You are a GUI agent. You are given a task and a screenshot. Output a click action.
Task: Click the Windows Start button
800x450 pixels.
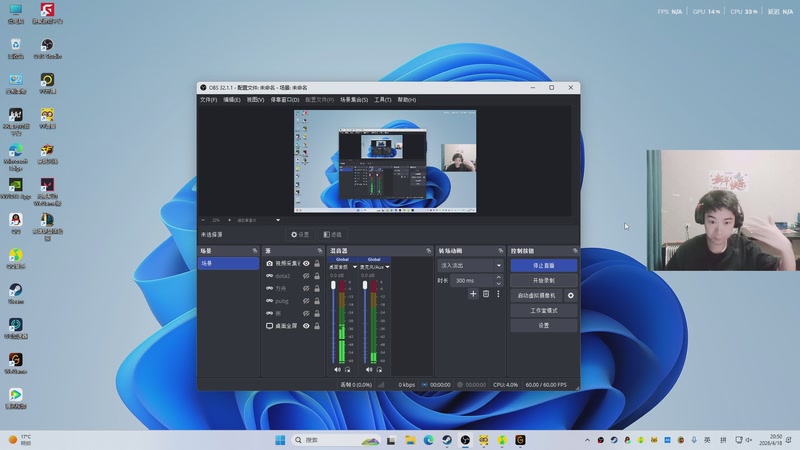tap(280, 440)
